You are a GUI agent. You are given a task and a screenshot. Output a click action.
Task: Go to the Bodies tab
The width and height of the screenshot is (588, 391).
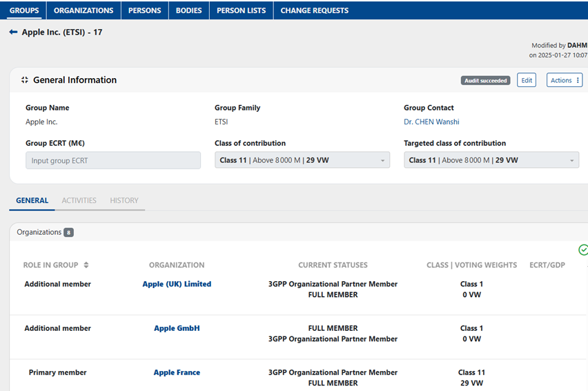(188, 10)
